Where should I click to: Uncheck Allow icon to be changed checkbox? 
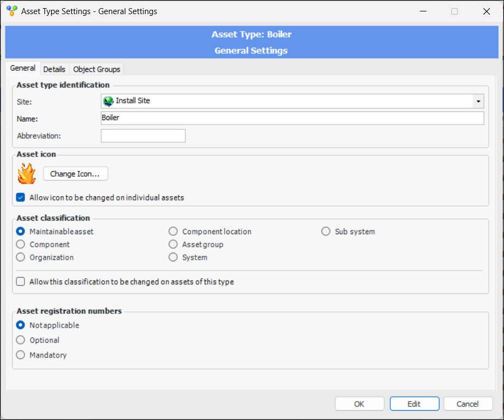click(x=21, y=198)
